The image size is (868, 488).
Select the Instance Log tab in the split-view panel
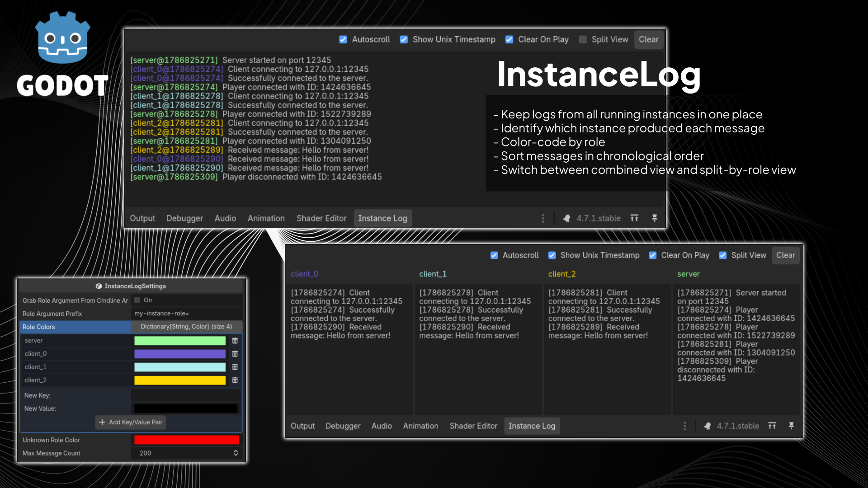[532, 426]
